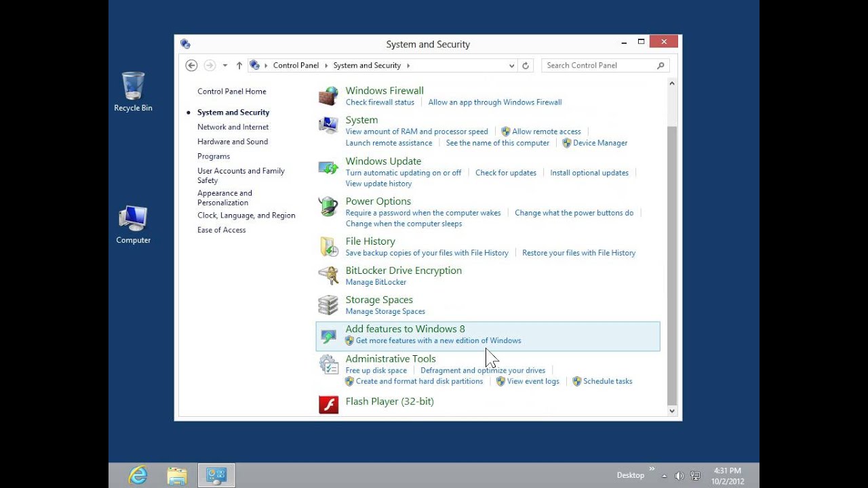This screenshot has height=488, width=868.
Task: Click the File History folder icon
Action: click(328, 247)
